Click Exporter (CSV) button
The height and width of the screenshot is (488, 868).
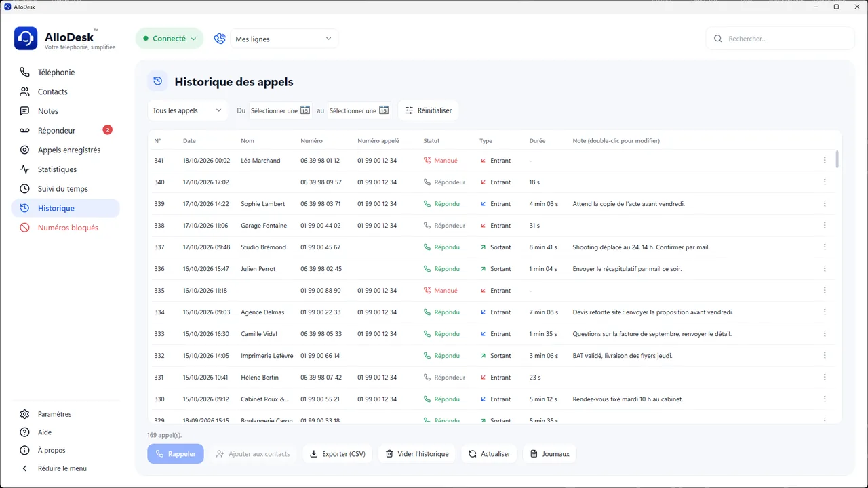coord(338,454)
